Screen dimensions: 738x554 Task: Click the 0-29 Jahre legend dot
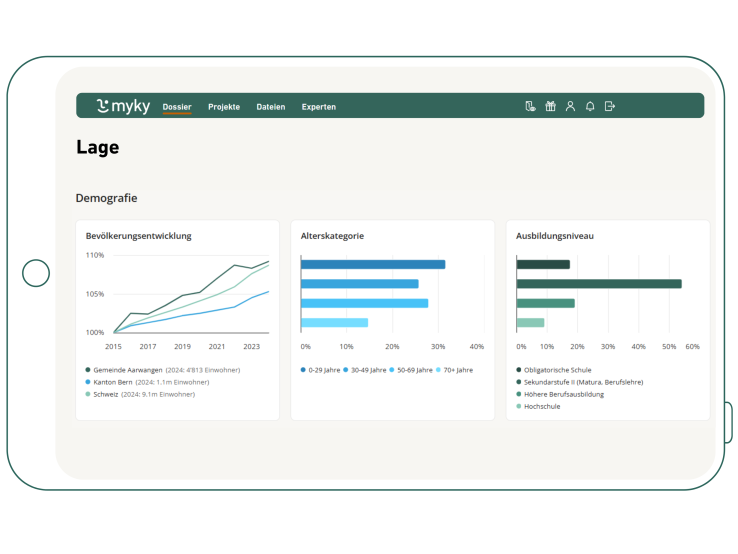tap(304, 370)
